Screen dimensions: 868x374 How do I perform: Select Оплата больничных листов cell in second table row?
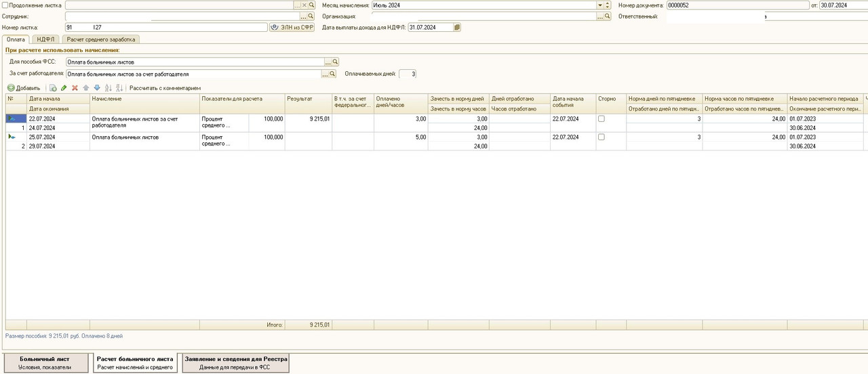click(144, 141)
